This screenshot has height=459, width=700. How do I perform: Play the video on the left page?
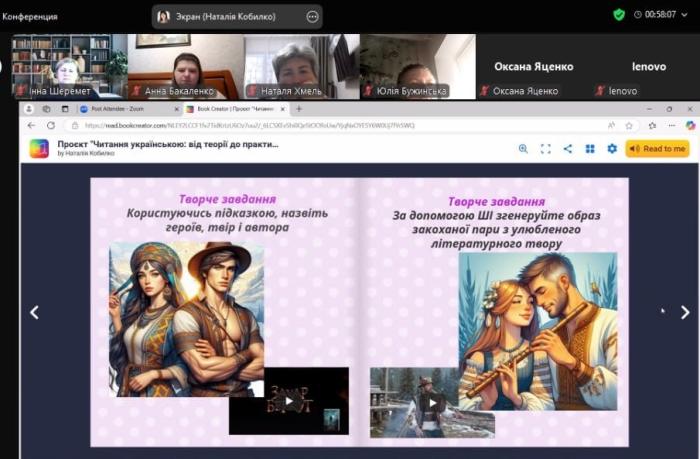[x=288, y=401]
